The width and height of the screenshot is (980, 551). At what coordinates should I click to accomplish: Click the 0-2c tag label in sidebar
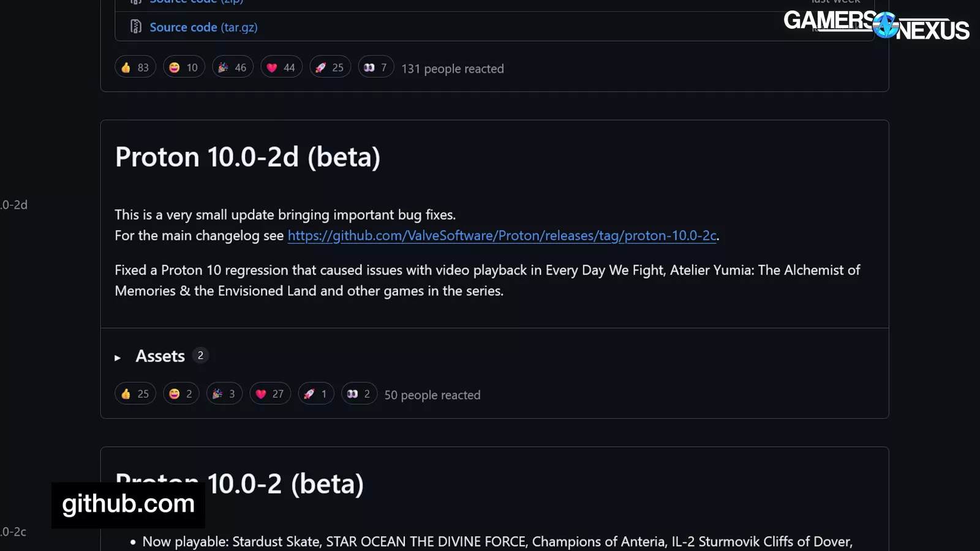13,532
